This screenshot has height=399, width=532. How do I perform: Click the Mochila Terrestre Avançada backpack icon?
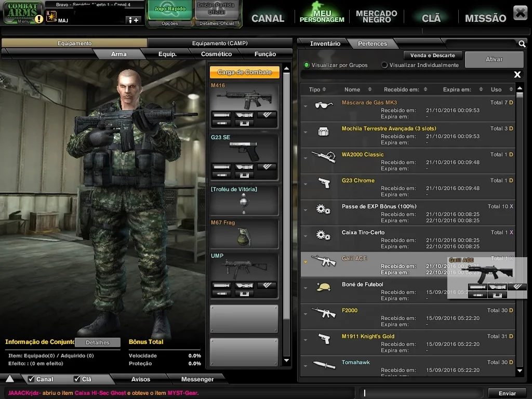[x=323, y=131]
